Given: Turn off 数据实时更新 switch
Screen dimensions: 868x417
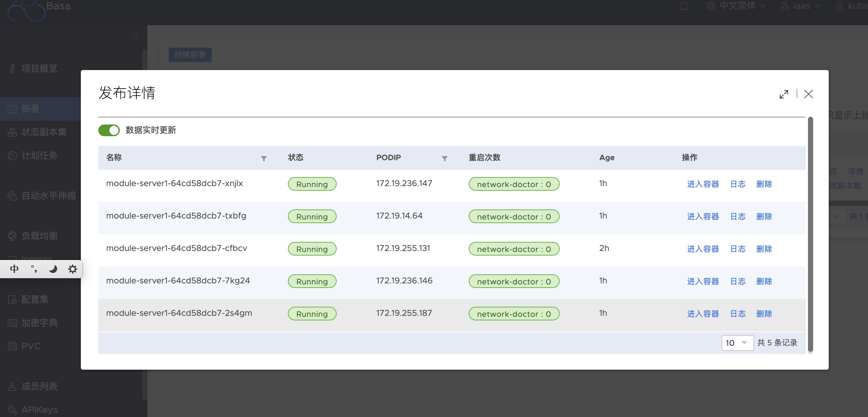Looking at the screenshot, I should point(109,130).
